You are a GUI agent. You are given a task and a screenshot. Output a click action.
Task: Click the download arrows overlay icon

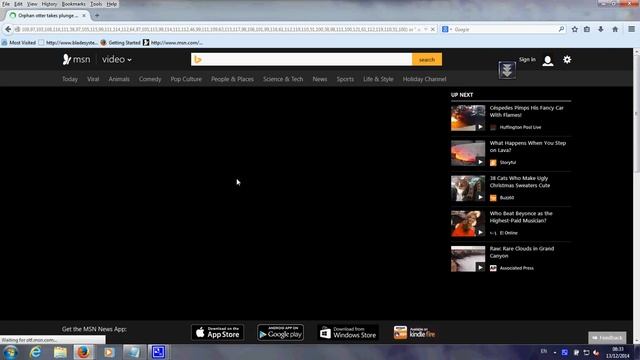[x=507, y=70]
